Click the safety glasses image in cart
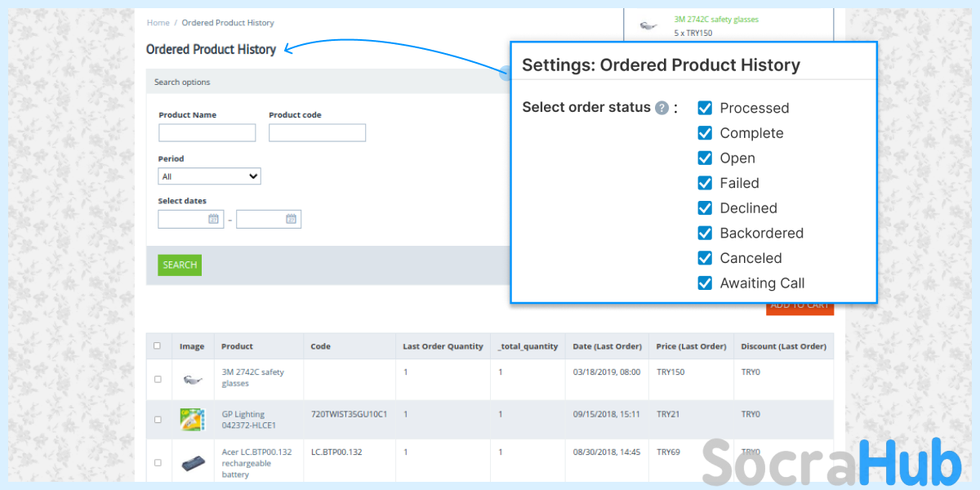The width and height of the screenshot is (980, 490). [648, 26]
